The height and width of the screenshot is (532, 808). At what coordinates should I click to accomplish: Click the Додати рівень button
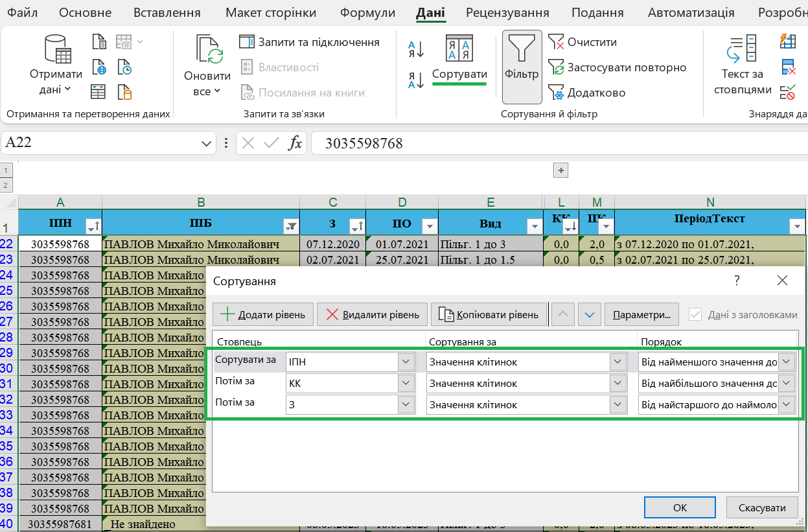coord(263,315)
